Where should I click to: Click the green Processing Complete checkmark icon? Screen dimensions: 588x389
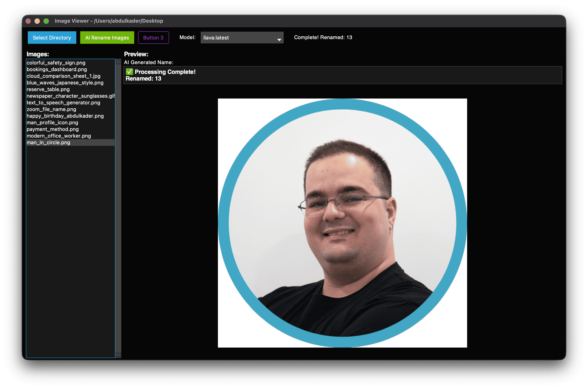click(x=129, y=72)
